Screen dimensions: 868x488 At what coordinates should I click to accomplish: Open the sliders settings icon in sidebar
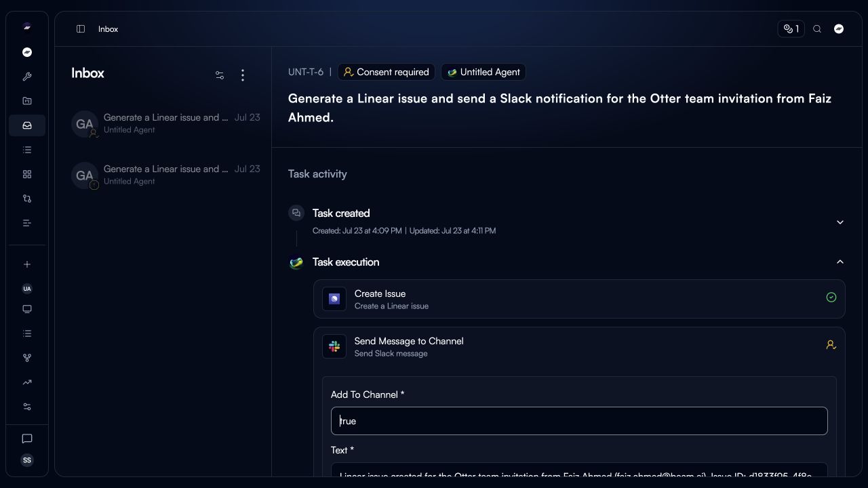click(27, 407)
